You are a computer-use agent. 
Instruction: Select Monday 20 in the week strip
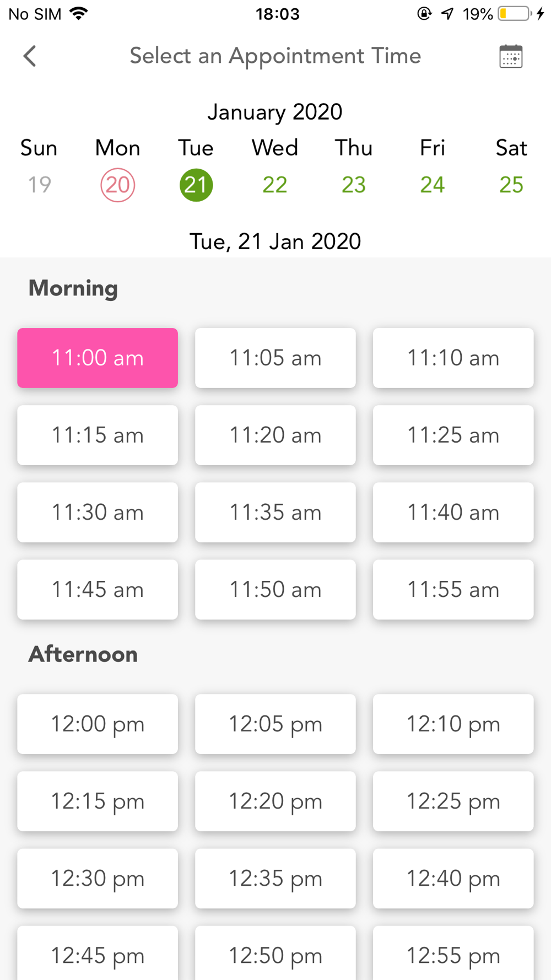click(x=118, y=185)
